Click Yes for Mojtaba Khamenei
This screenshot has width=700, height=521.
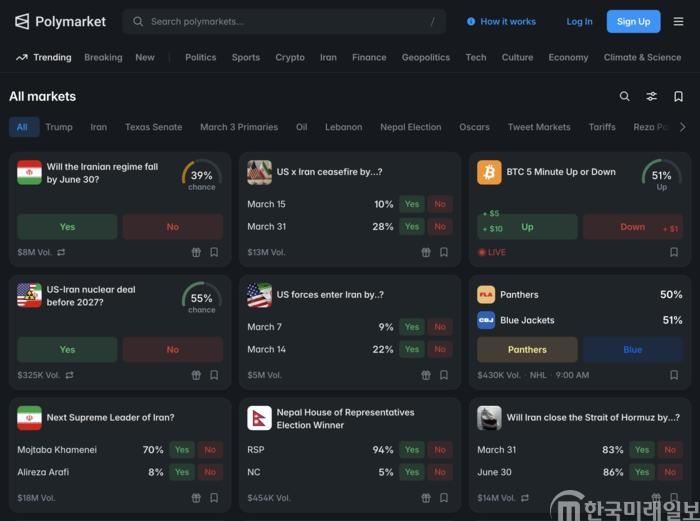(182, 450)
